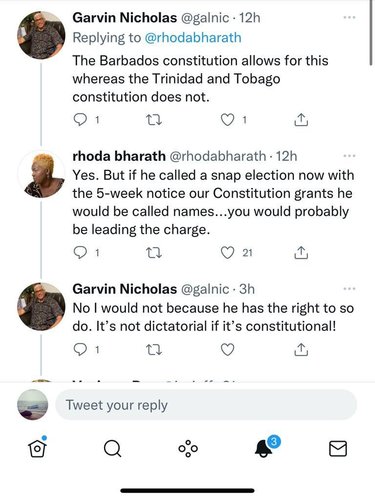Share the 'not dictatorial' tweet
The width and height of the screenshot is (375, 500).
(x=301, y=350)
